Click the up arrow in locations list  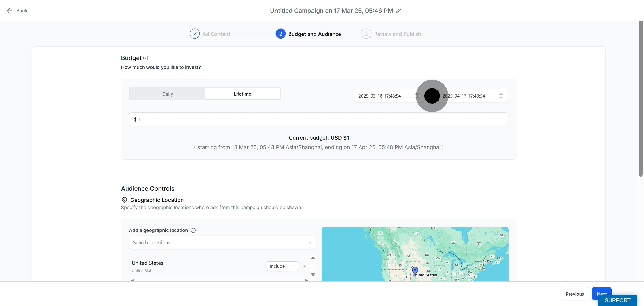tap(313, 258)
